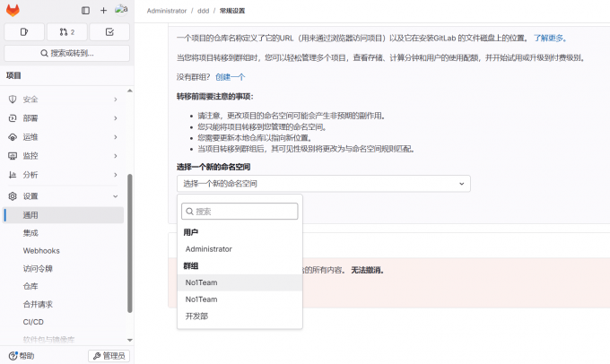Click the sidebar scroll-up arrow

pos(130,91)
